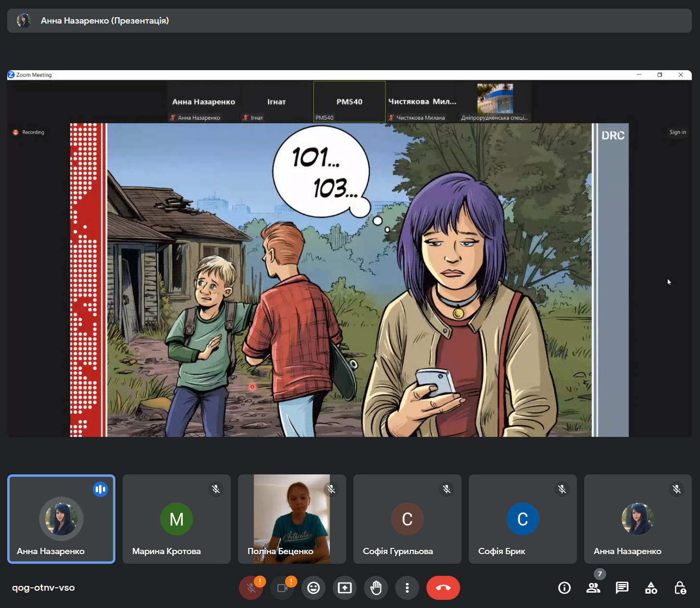Click Софія Брик participant tile
This screenshot has width=700, height=608.
tap(523, 519)
